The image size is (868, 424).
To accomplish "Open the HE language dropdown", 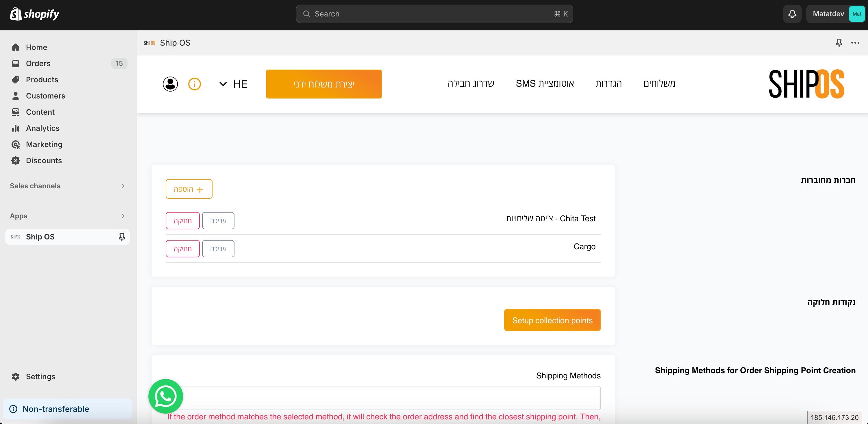I will click(x=233, y=84).
